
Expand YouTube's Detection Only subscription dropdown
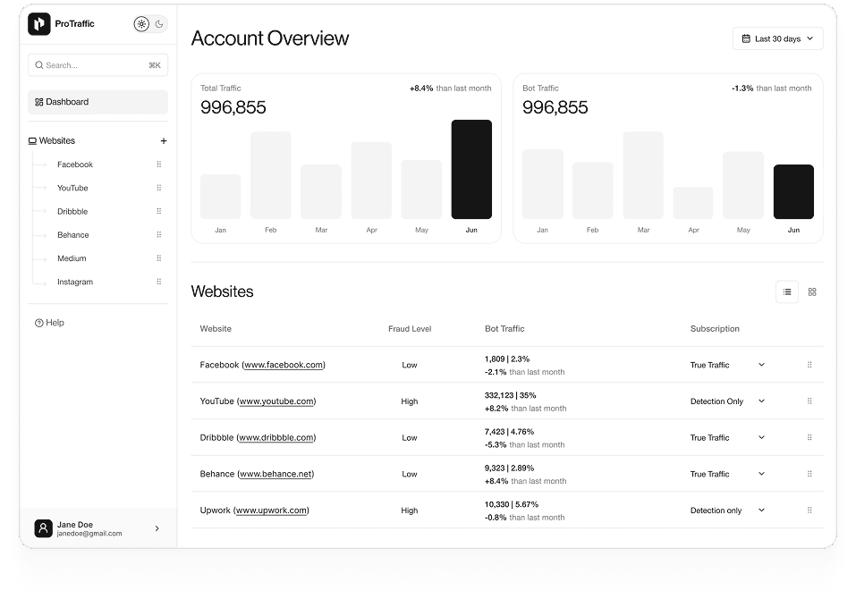(761, 401)
